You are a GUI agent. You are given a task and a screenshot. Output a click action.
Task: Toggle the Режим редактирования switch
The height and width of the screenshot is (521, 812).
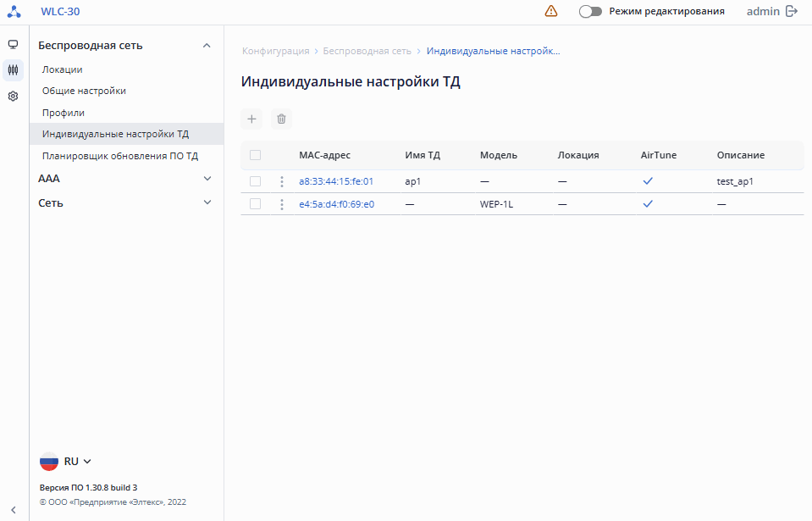(x=590, y=12)
